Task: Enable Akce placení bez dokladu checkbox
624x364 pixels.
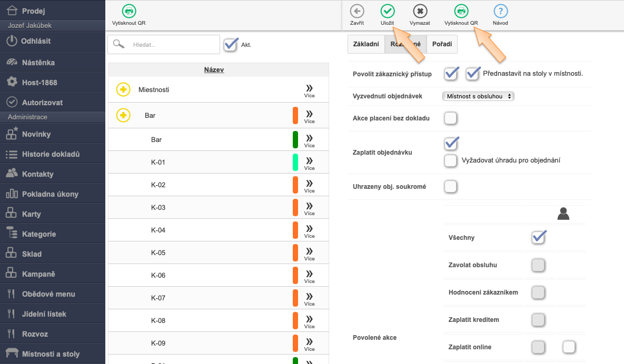Action: click(450, 118)
